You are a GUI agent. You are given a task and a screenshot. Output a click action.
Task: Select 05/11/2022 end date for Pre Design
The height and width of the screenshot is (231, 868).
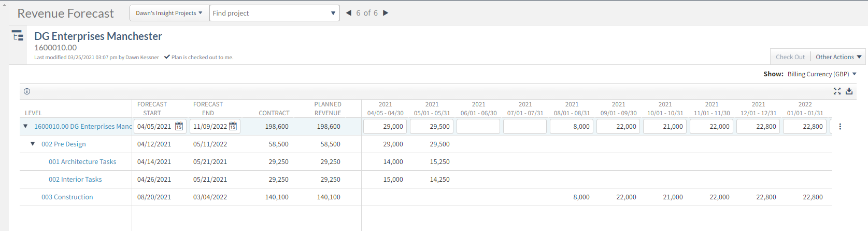click(210, 144)
